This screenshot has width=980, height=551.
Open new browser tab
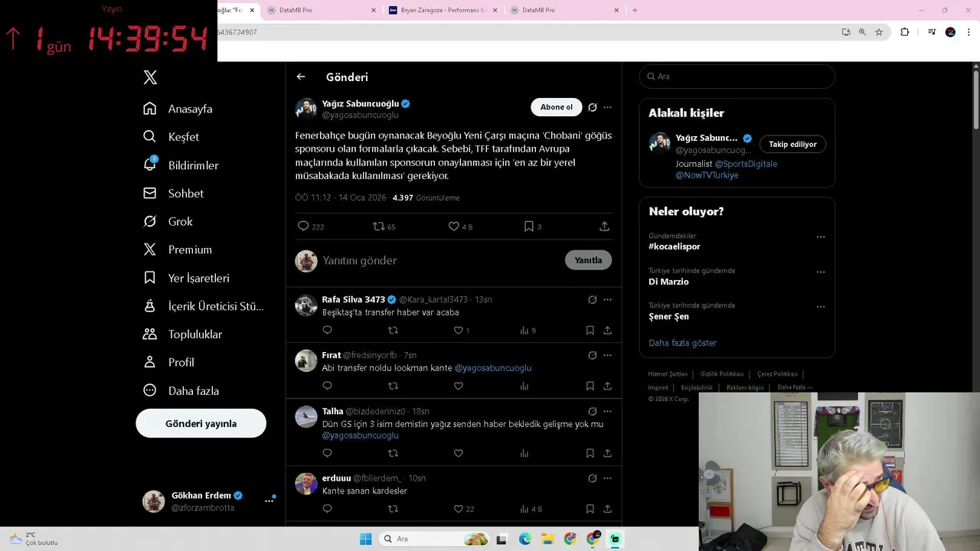tap(635, 10)
